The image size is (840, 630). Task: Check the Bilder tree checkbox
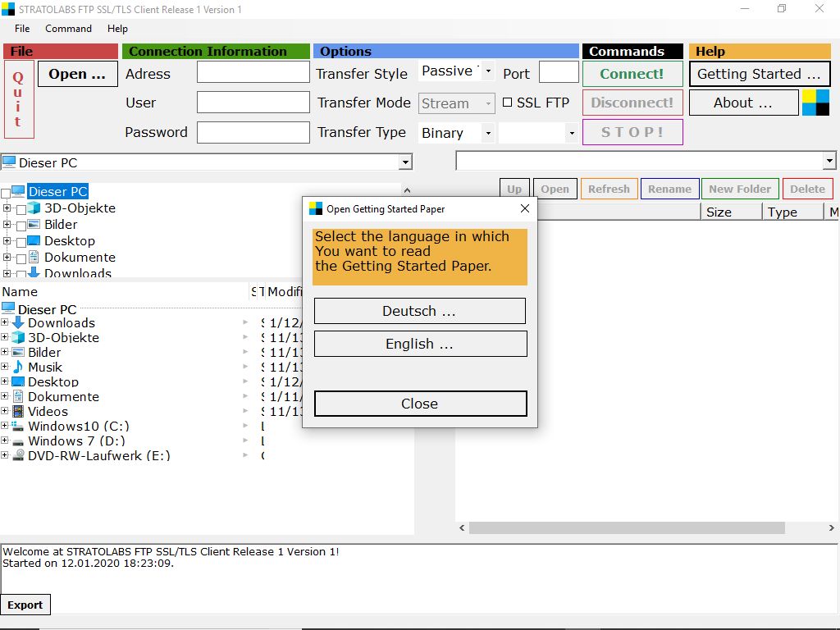(x=21, y=226)
